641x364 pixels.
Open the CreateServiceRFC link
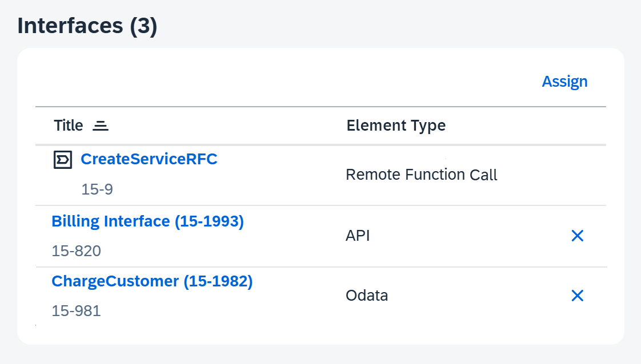pos(149,159)
